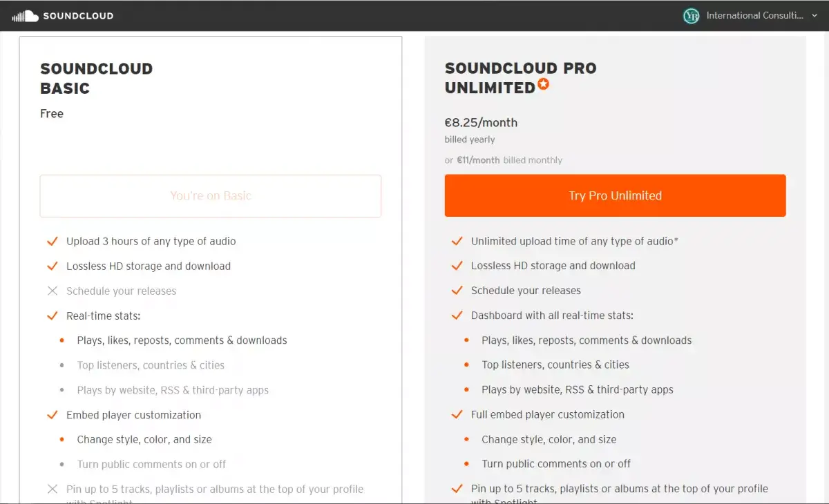Click the checkmark beside Embed player customization

52,416
